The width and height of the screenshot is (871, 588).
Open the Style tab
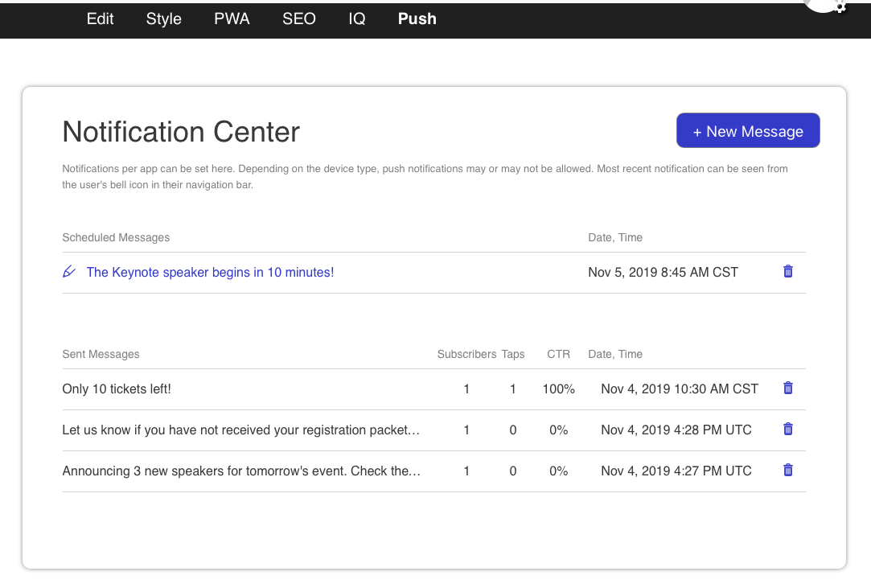pos(163,19)
